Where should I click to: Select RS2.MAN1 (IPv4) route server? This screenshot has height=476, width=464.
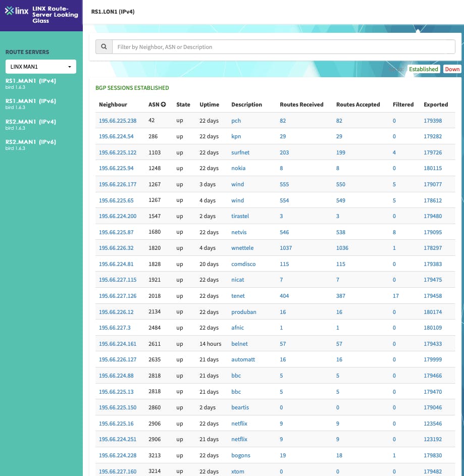coord(30,122)
